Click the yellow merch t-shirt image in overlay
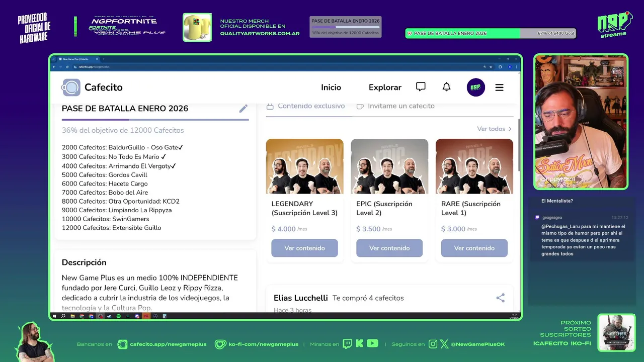644x362 pixels. coord(197,27)
